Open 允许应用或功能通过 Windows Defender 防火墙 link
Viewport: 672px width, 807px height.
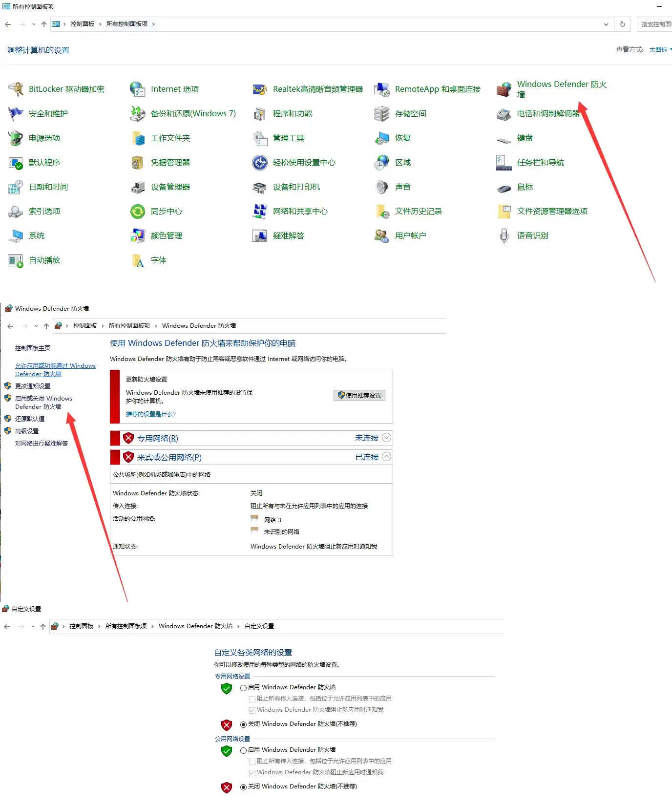click(x=55, y=370)
